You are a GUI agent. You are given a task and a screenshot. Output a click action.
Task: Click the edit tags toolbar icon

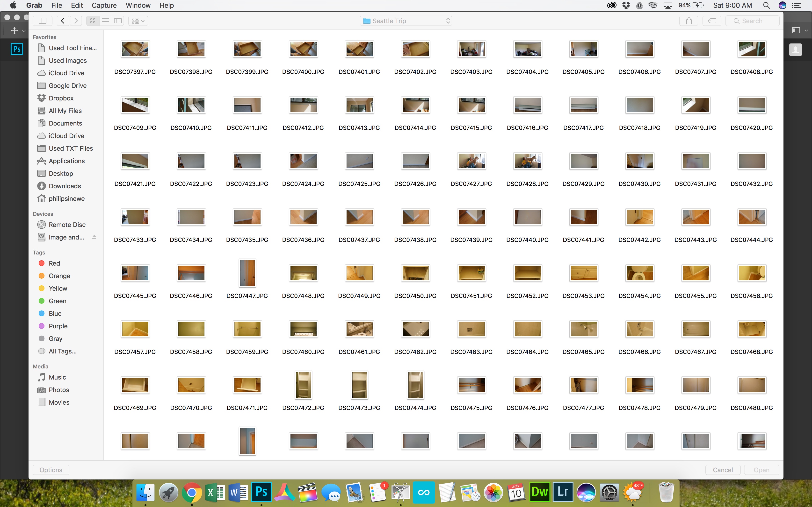[712, 21]
